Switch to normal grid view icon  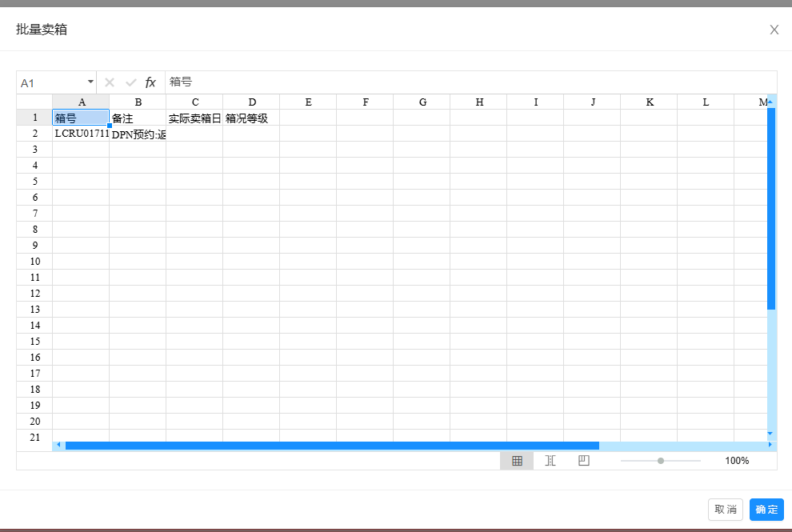point(517,461)
